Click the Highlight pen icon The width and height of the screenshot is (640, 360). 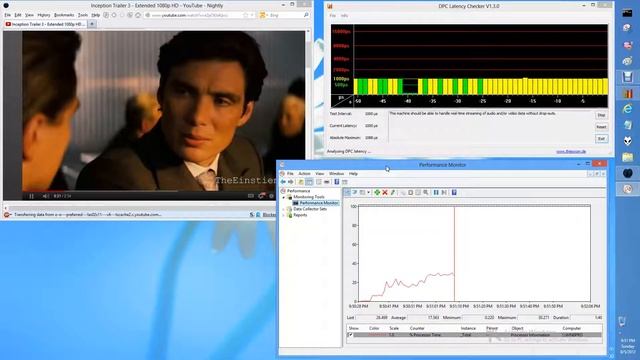point(393,193)
